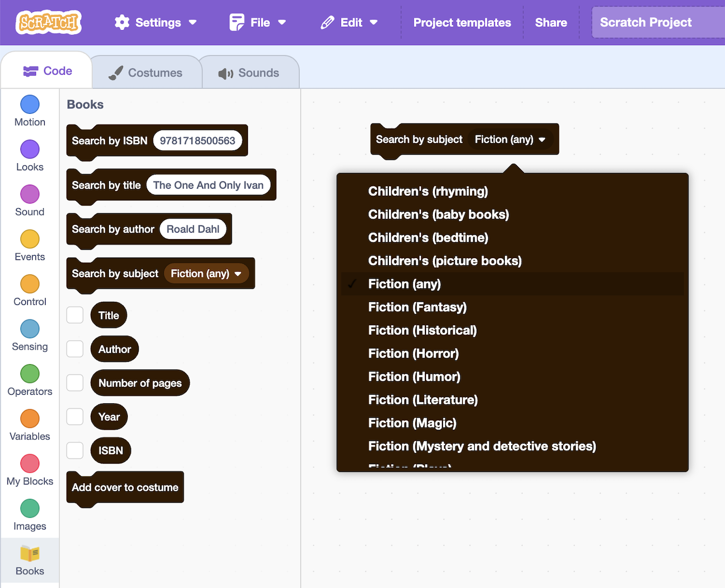Go to the Motion blocks category

pos(30,105)
